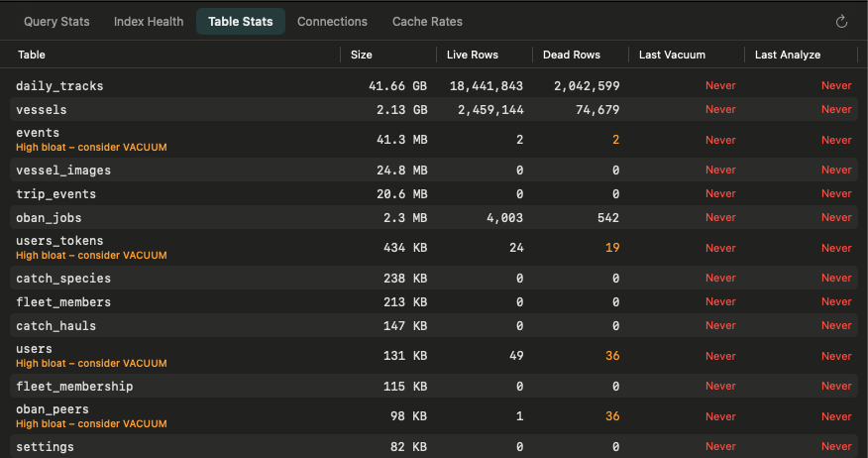Click the 98 KB size value
The height and width of the screenshot is (458, 868).
tap(409, 416)
